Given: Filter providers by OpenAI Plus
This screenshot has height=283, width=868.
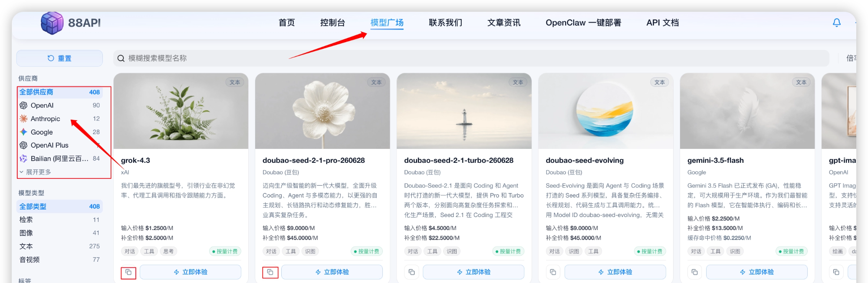Looking at the screenshot, I should 59,145.
